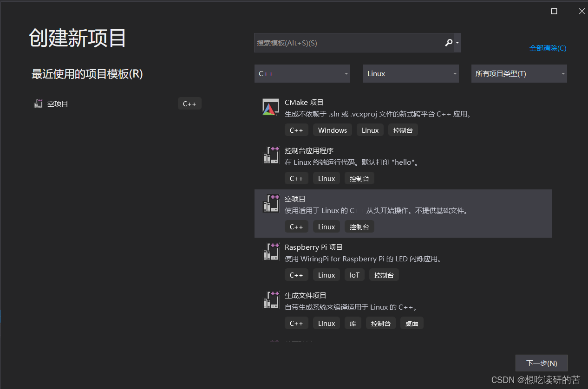Open the C++ language dropdown
This screenshot has width=588, height=389.
point(302,73)
